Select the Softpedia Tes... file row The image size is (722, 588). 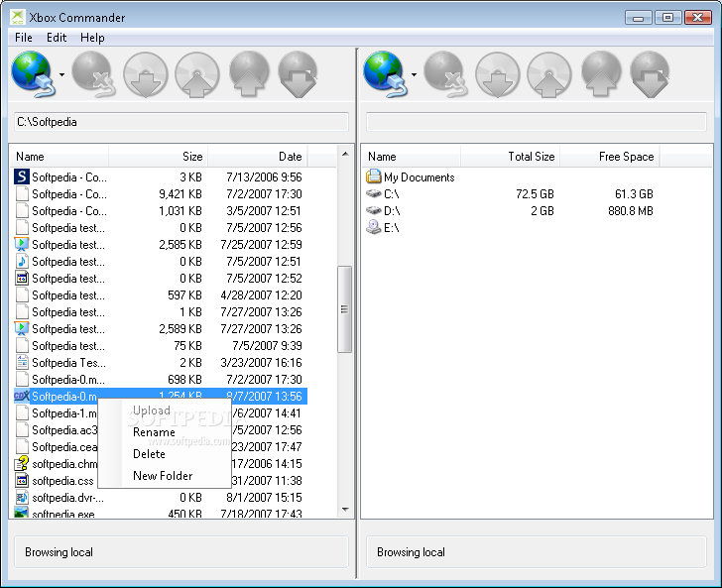click(159, 363)
